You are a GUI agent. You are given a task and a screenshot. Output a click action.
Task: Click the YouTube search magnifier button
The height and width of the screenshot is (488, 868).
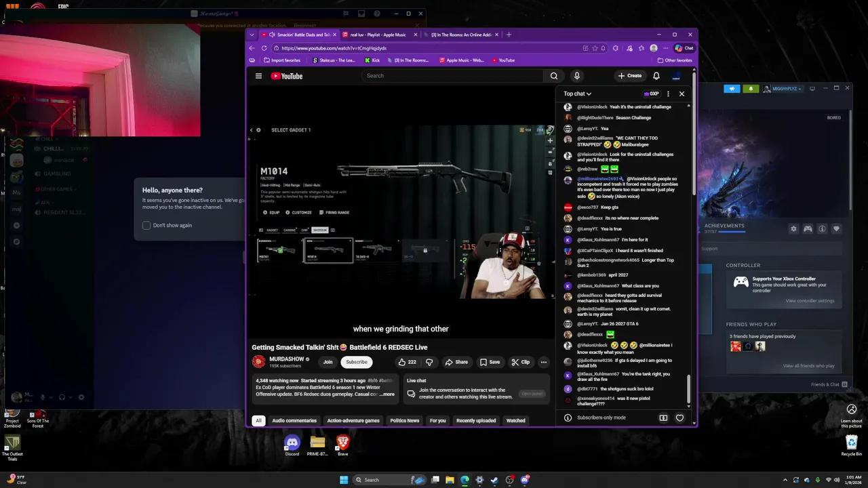554,76
